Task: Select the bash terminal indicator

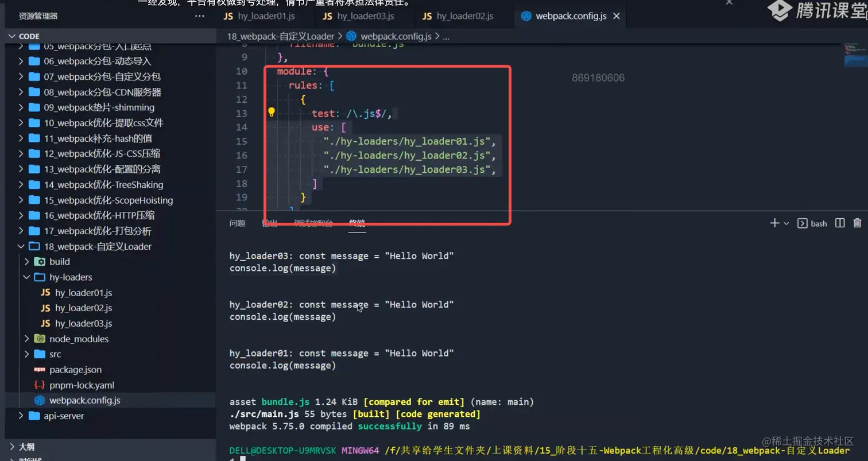Action: point(812,223)
